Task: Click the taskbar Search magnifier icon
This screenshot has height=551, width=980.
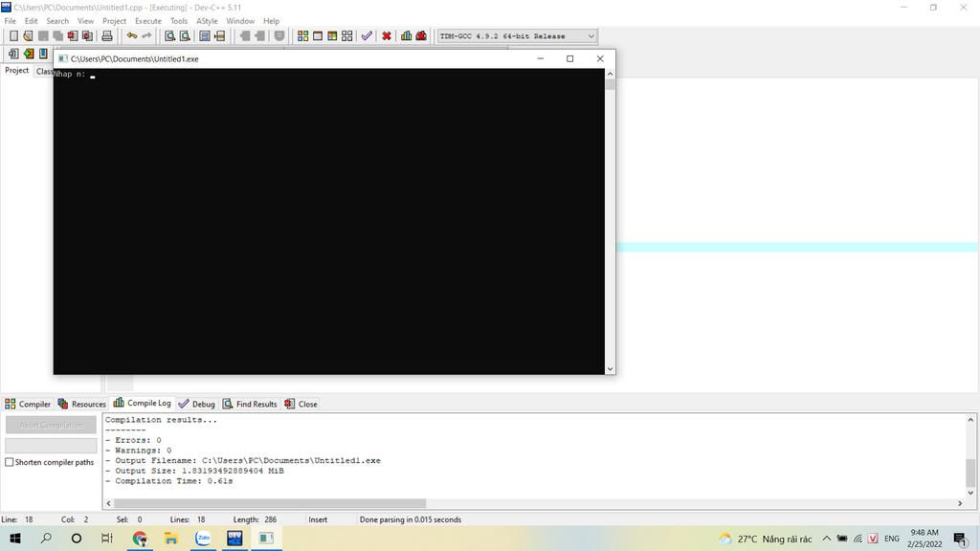Action: tap(46, 538)
